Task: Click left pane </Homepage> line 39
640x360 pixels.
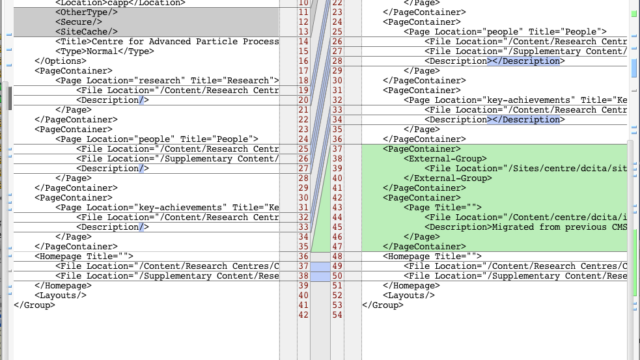Action: click(x=63, y=286)
